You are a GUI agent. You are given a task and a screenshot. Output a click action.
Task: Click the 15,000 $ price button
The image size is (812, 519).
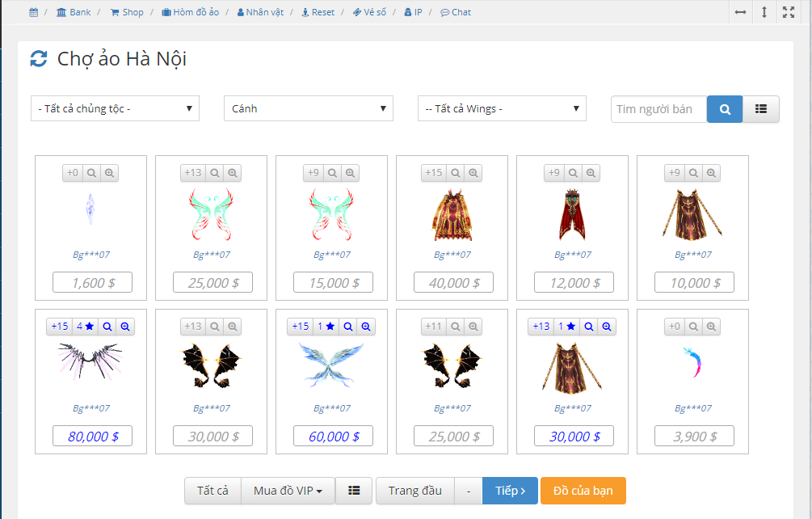point(334,283)
